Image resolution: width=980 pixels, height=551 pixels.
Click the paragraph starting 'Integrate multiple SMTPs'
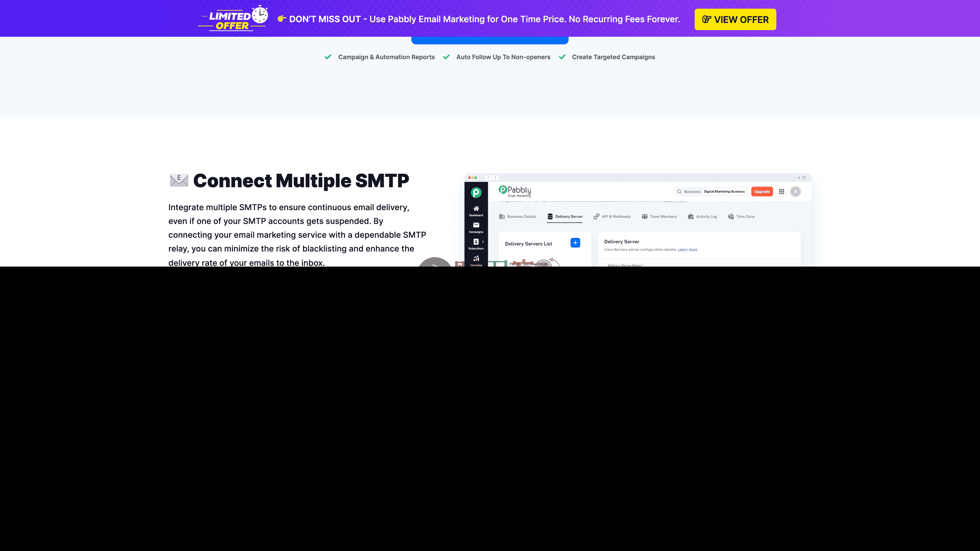(x=298, y=235)
